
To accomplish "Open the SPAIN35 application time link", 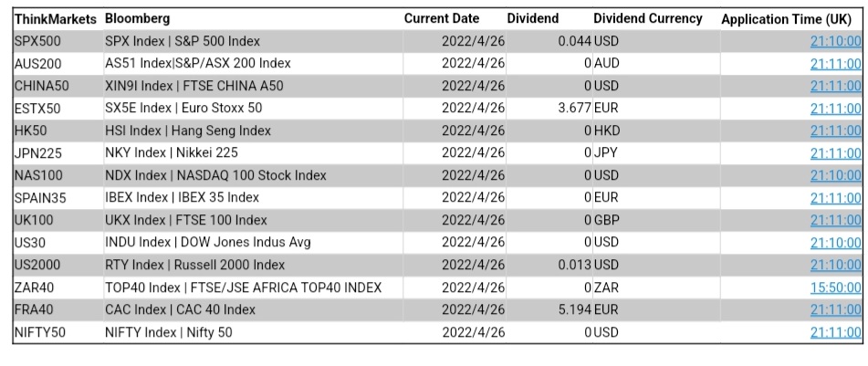I will pyautogui.click(x=835, y=198).
